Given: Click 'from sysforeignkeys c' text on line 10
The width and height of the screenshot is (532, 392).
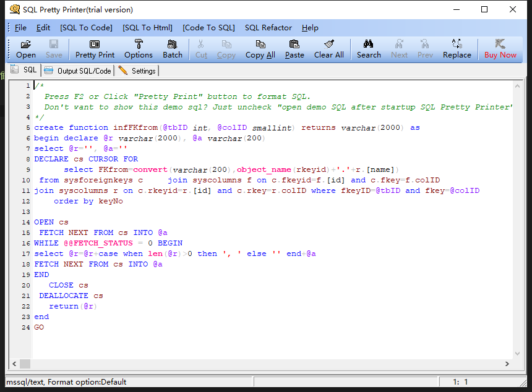Looking at the screenshot, I should click(91, 180).
